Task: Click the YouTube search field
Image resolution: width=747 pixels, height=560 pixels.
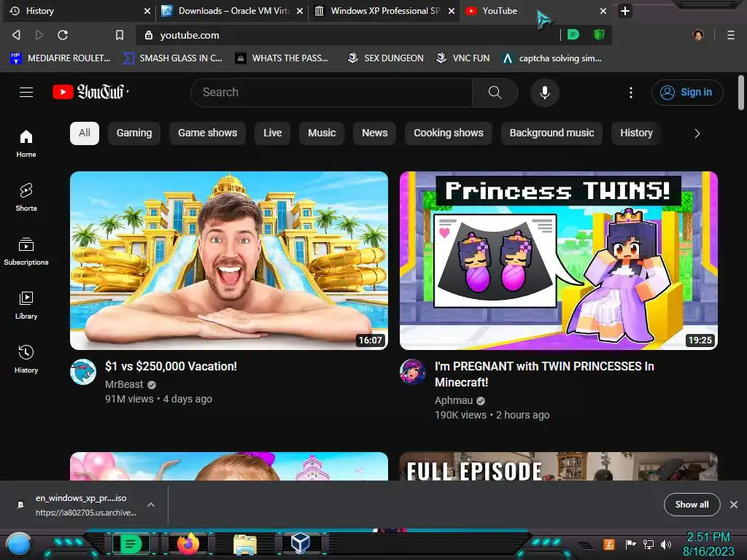Action: 332,93
